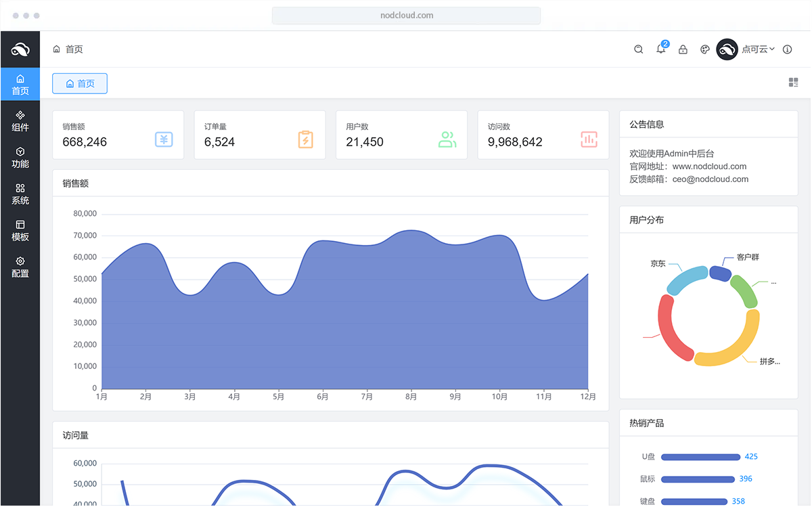Expand the 系统 sidebar menu

tap(20, 194)
